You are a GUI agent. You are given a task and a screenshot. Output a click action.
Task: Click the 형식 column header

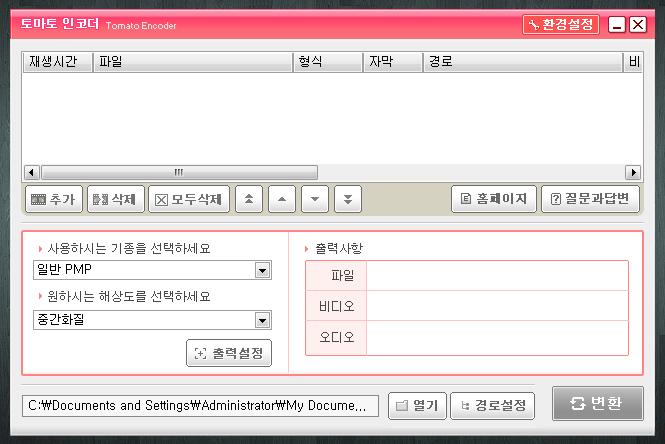coord(328,62)
